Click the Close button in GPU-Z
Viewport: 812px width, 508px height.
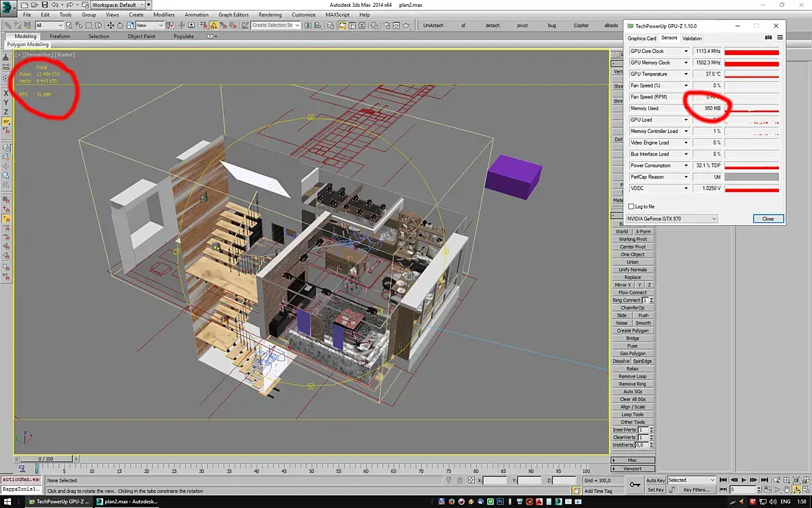click(768, 219)
